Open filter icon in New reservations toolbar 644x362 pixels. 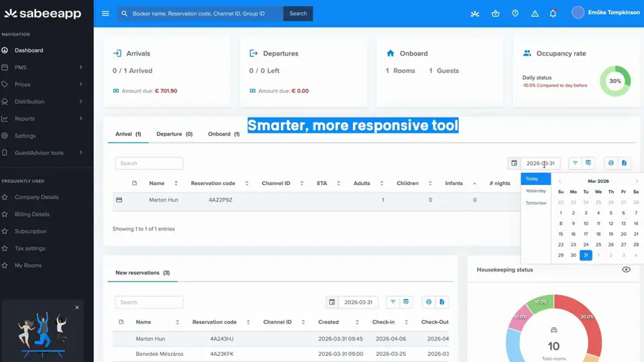392,302
